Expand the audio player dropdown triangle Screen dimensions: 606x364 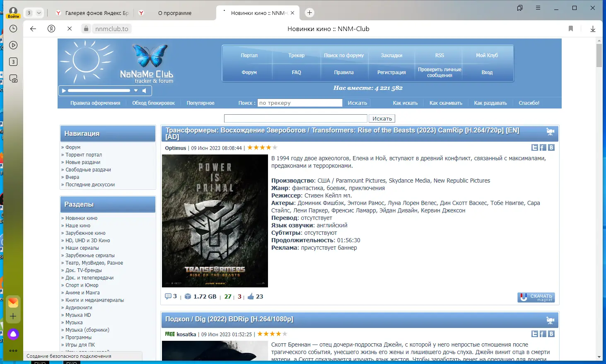[136, 90]
